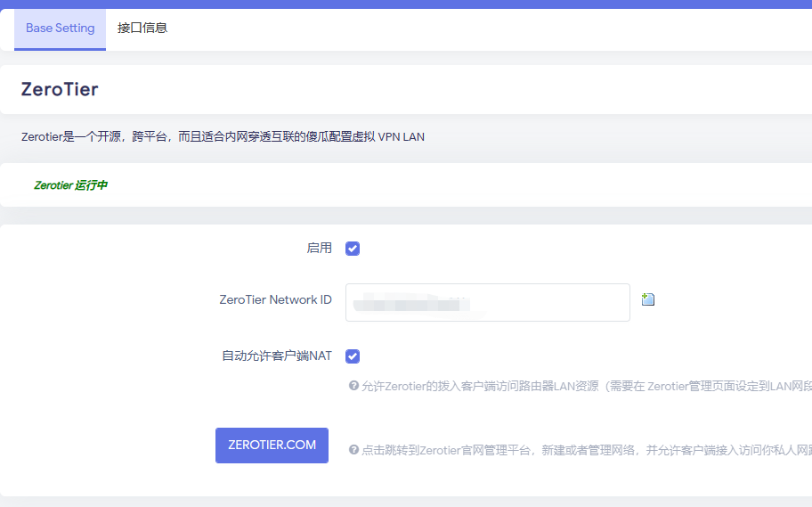
Task: Click the help icon next to ZEROTIER.COM description
Action: coord(353,450)
